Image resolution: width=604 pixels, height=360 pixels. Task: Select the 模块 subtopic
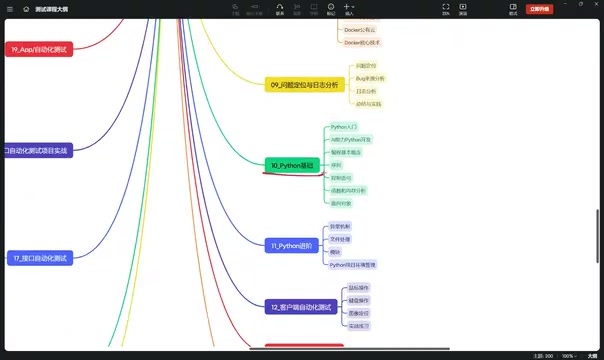(x=335, y=252)
